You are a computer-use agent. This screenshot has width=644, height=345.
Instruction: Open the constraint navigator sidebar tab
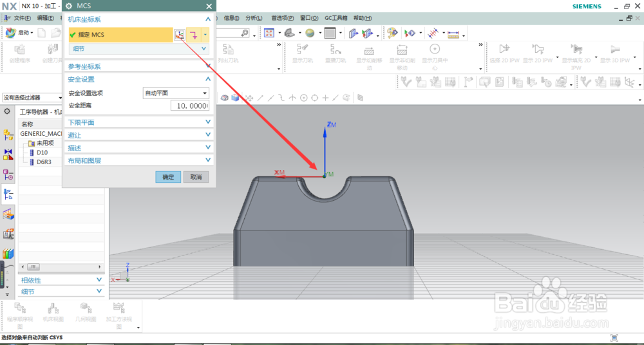pyautogui.click(x=8, y=154)
